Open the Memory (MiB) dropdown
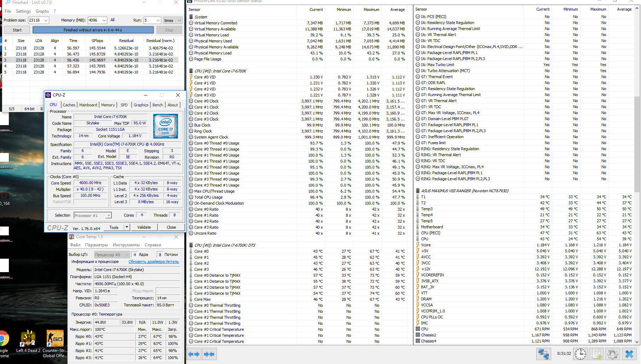This screenshot has height=364, width=641. tap(104, 20)
